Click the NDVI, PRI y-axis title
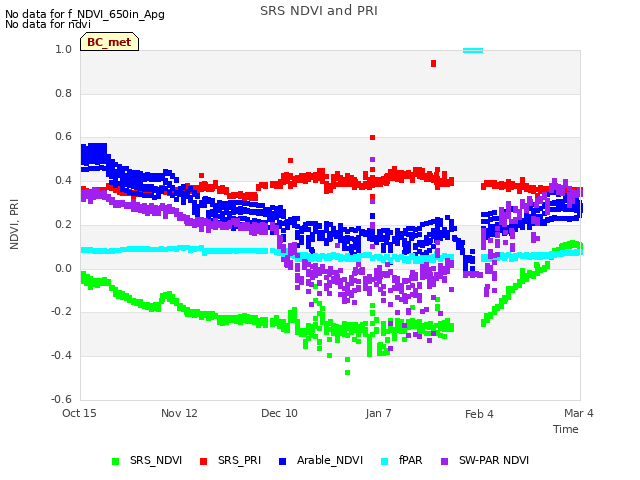The image size is (640, 480). pyautogui.click(x=14, y=224)
